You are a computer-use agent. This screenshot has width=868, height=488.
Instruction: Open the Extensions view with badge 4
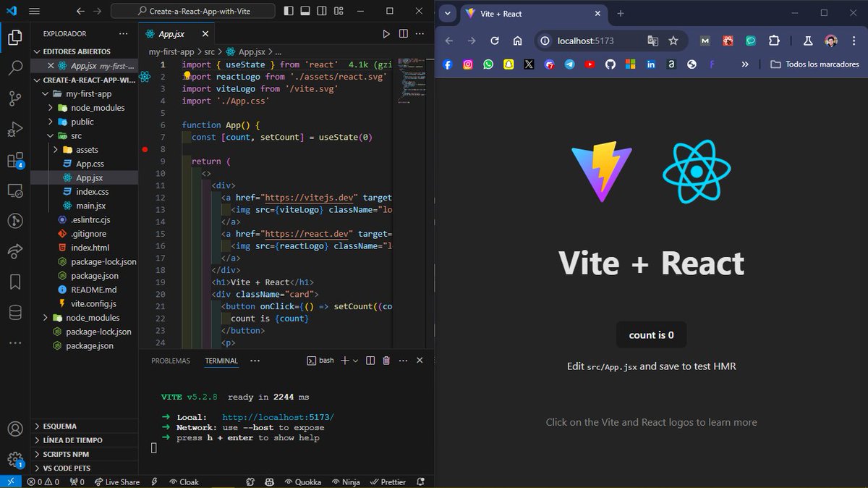click(x=14, y=160)
